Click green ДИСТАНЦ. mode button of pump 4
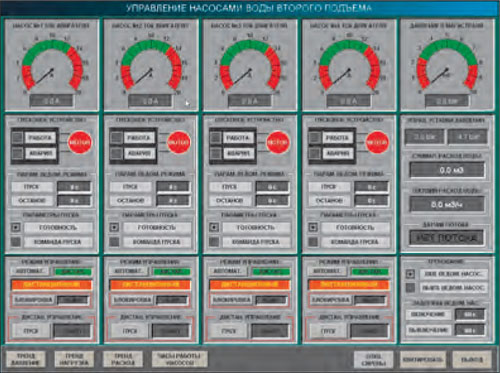The image size is (500, 373). pos(370,272)
